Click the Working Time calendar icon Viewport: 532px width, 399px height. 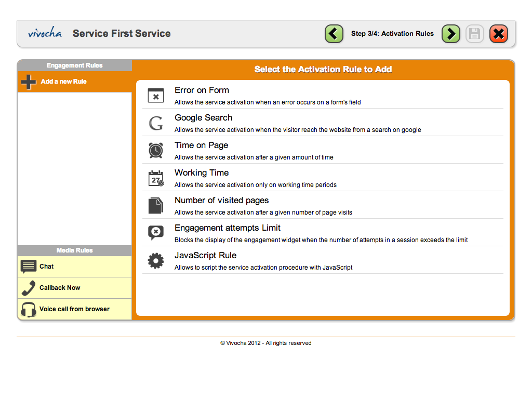[156, 178]
